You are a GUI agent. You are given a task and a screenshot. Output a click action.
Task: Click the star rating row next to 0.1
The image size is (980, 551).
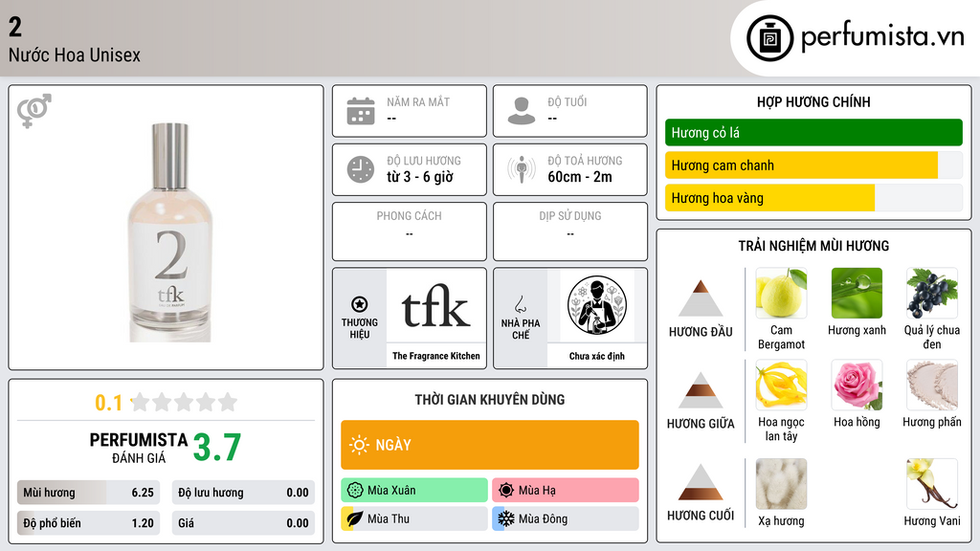tap(185, 402)
